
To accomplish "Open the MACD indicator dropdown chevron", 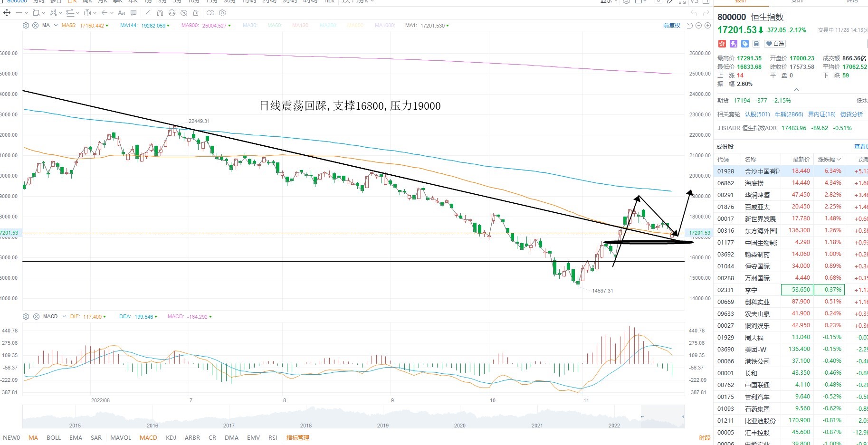I will click(64, 316).
